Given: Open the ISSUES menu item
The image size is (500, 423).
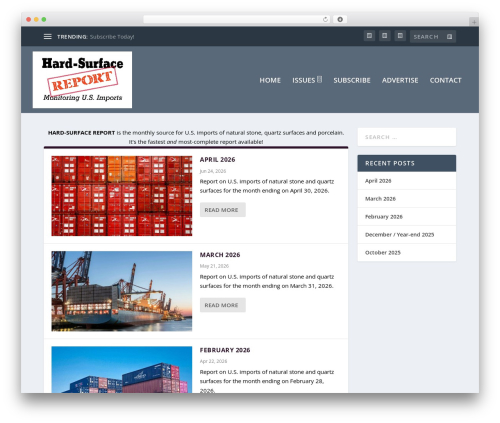Looking at the screenshot, I should click(304, 80).
